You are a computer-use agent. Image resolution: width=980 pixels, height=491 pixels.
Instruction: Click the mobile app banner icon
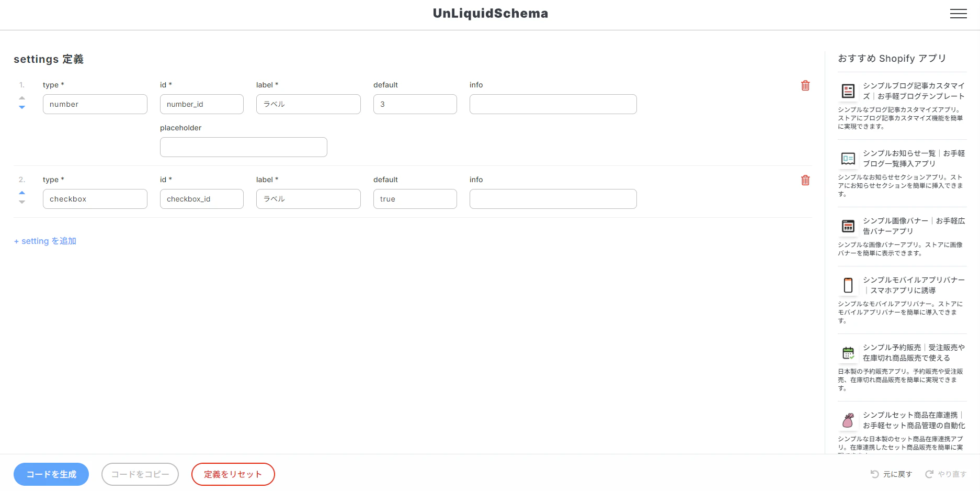pos(848,285)
